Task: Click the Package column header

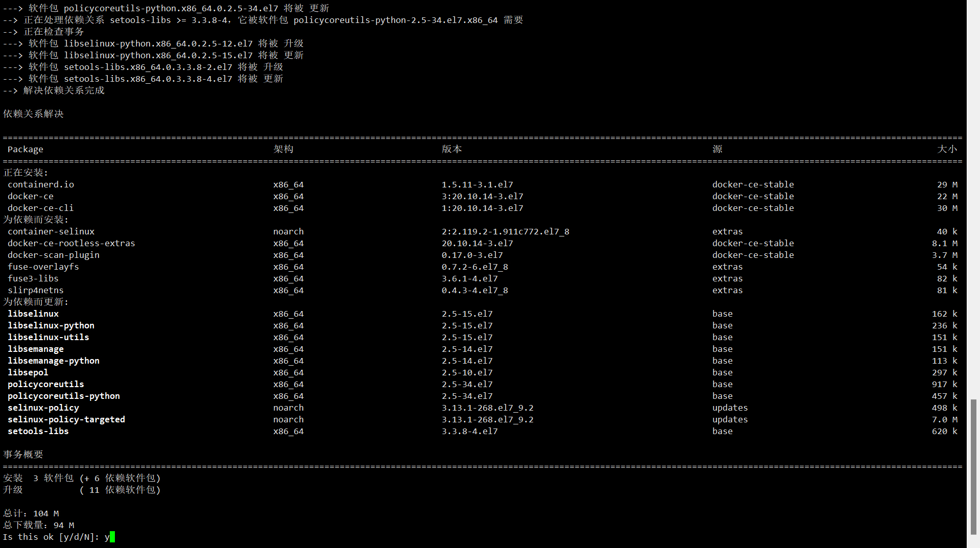Action: tap(26, 149)
